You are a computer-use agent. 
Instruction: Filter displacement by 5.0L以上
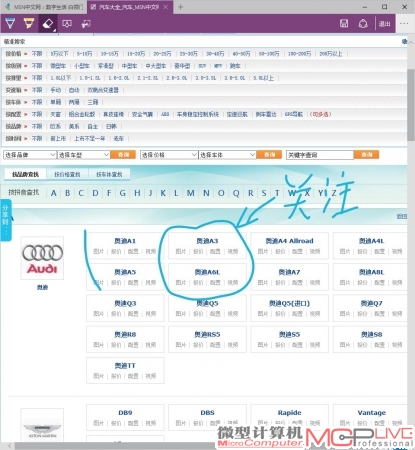263,78
